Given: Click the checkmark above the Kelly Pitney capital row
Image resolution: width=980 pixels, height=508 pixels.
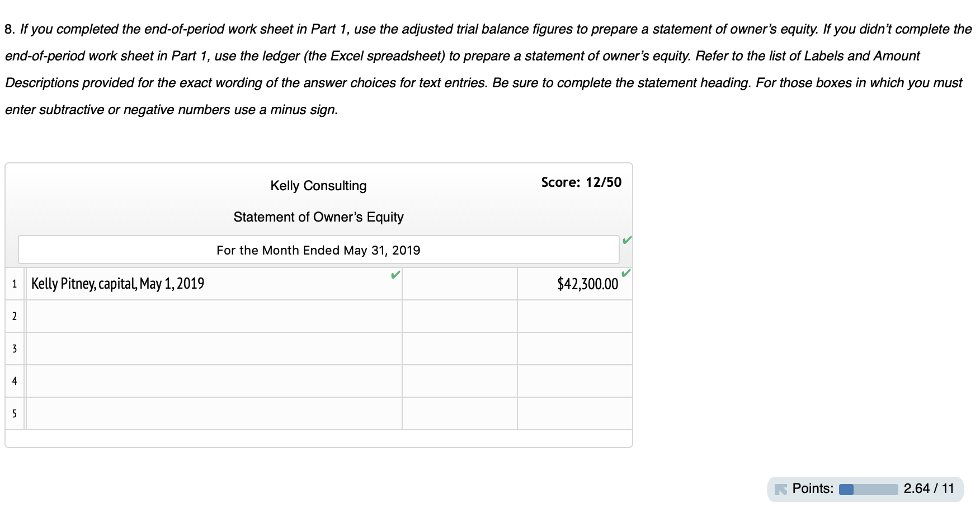Looking at the screenshot, I should (395, 274).
